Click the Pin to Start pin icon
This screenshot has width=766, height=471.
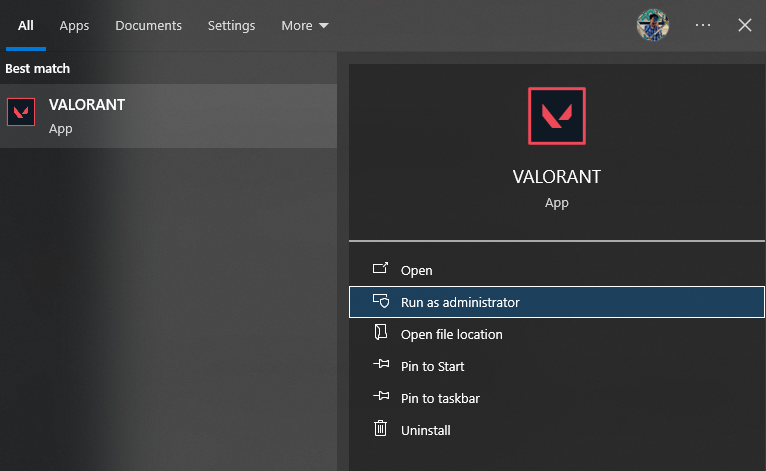(380, 366)
